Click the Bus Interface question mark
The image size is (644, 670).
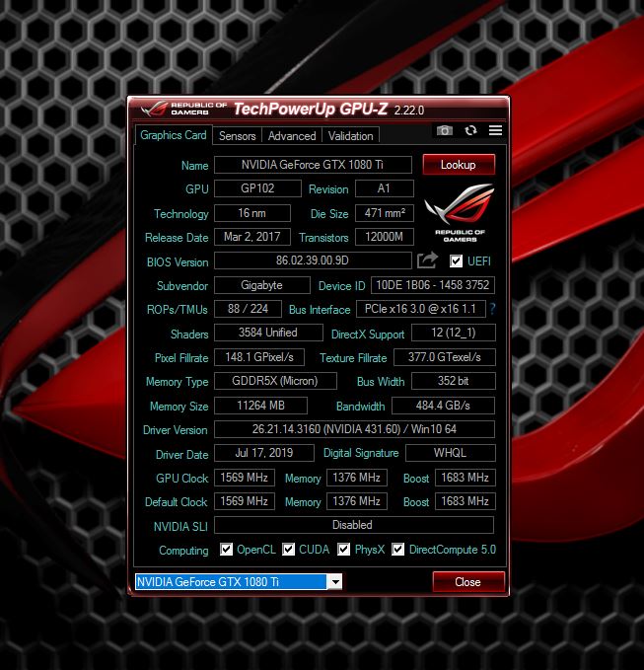492,309
